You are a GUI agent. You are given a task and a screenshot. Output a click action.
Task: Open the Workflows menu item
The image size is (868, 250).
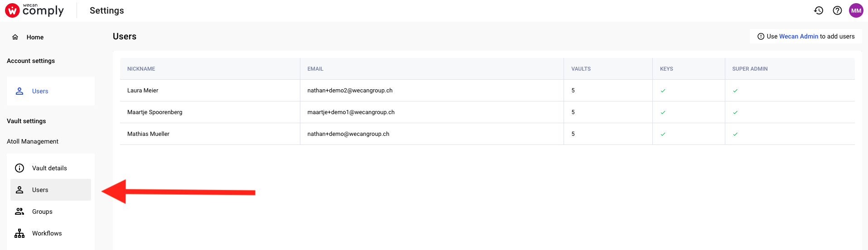click(x=51, y=233)
